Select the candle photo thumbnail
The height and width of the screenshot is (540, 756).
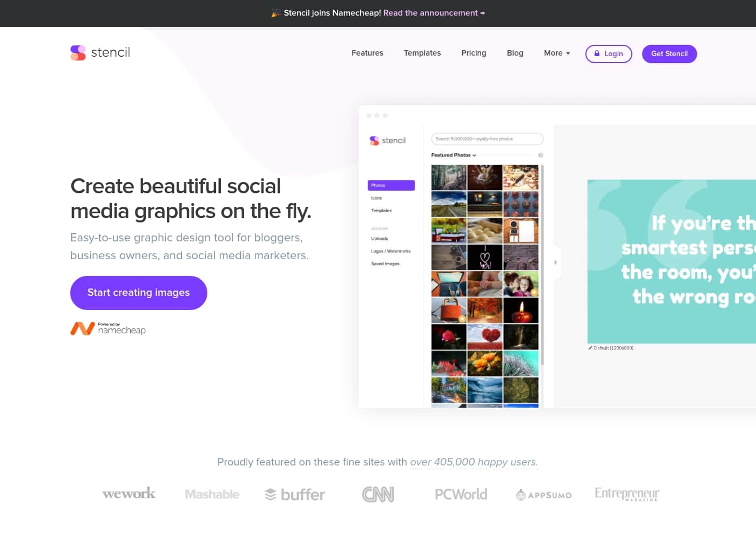521,310
